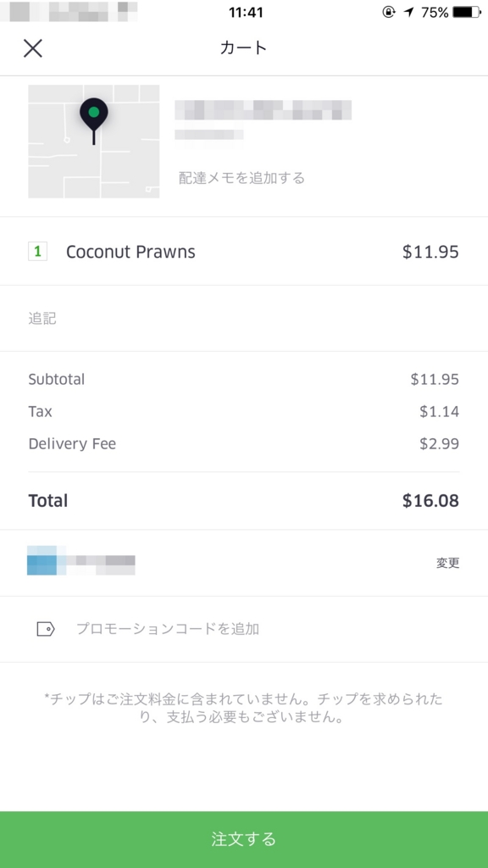
Task: Tap the 追記 note field
Action: 244,319
